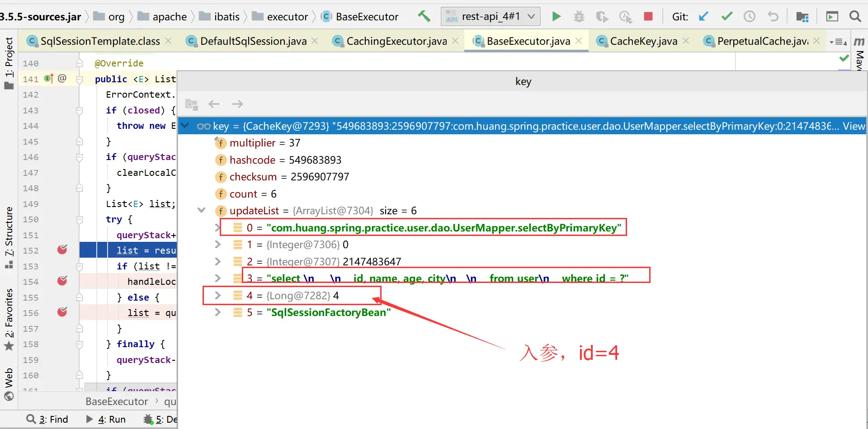The height and width of the screenshot is (429, 868).
Task: Expand updateList element 5 SqlSessionFactoryBean
Action: coord(218,312)
